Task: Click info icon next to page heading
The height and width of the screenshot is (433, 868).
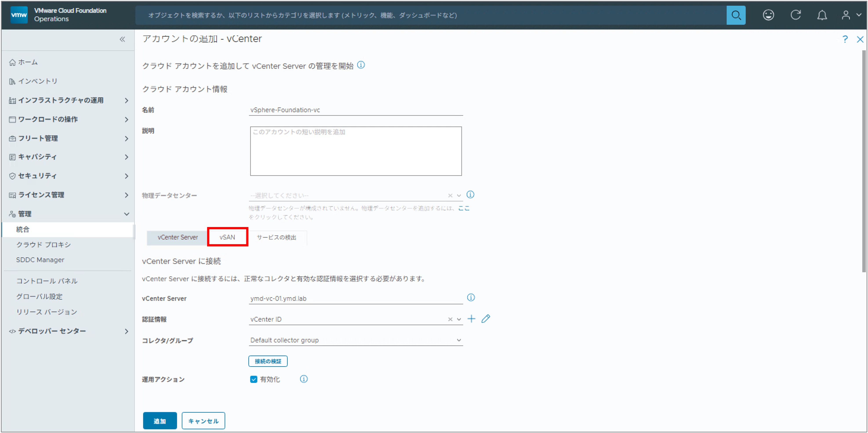Action: (361, 65)
